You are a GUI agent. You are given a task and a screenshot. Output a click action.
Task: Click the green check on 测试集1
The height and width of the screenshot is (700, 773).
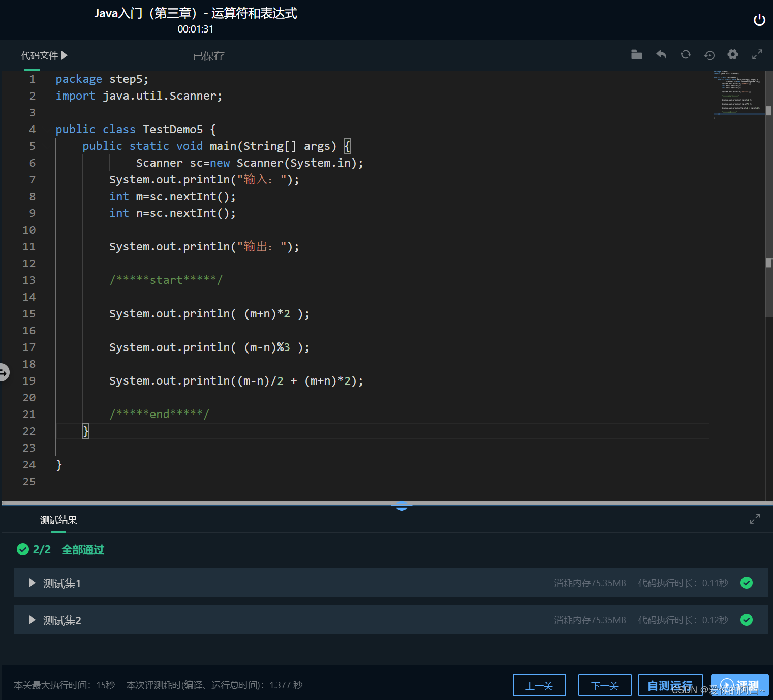click(x=747, y=583)
